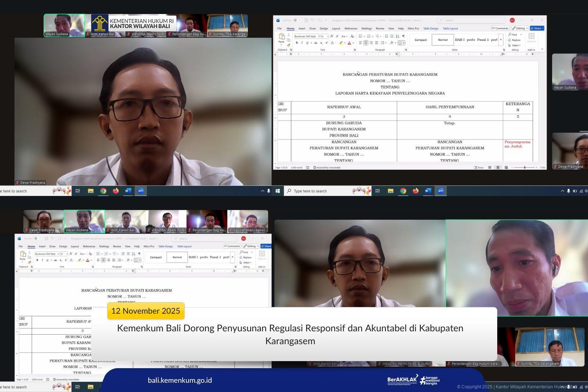
Task: Open the Table Design tab in the upper Word window
Action: pos(431,28)
